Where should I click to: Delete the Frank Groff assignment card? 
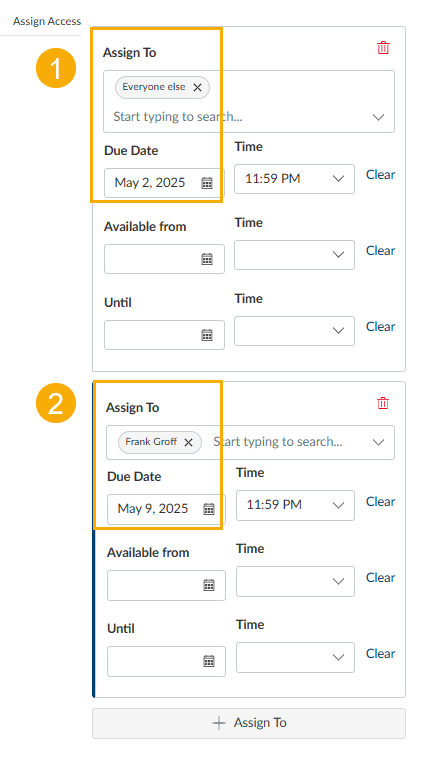click(x=383, y=403)
